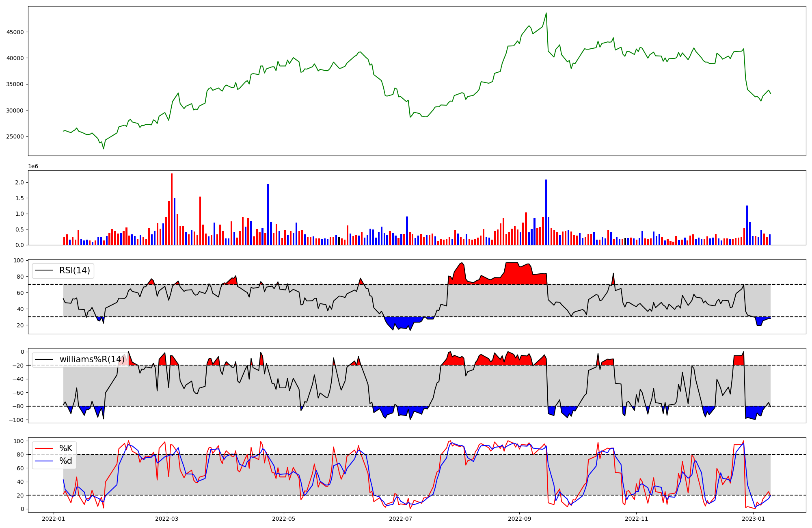Image resolution: width=812 pixels, height=528 pixels.
Task: Click the 2022-07 date tick label
Action: pyautogui.click(x=401, y=519)
